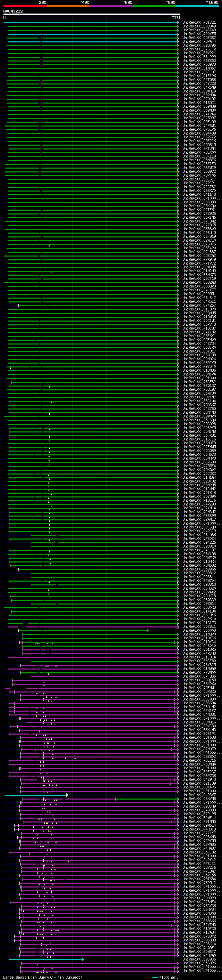Select the short green alignment bar for UniRef100_O60003
The image size is (222, 980).
(x=84, y=630)
